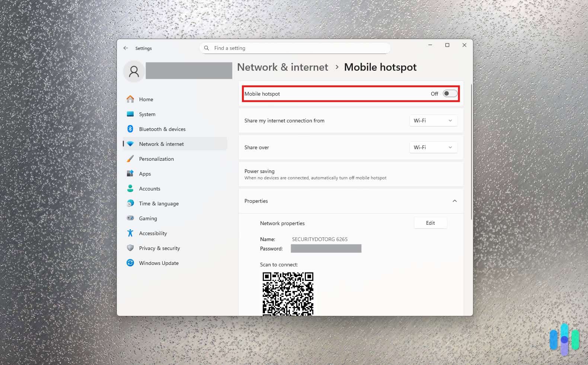Click the Find a setting search box

coord(295,48)
